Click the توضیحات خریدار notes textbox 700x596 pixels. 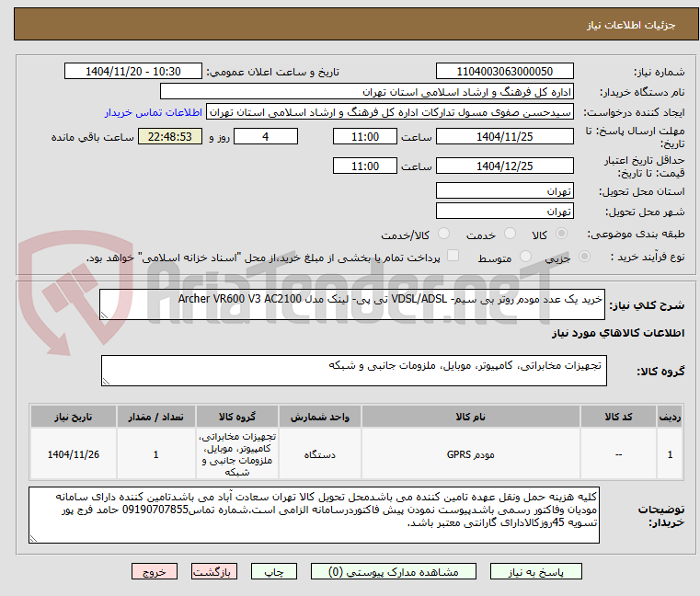coord(315,515)
